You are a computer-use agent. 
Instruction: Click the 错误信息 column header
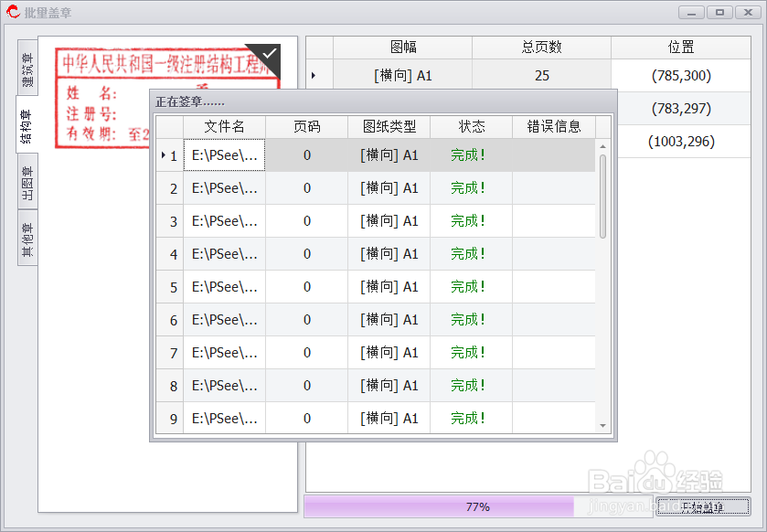(x=554, y=127)
